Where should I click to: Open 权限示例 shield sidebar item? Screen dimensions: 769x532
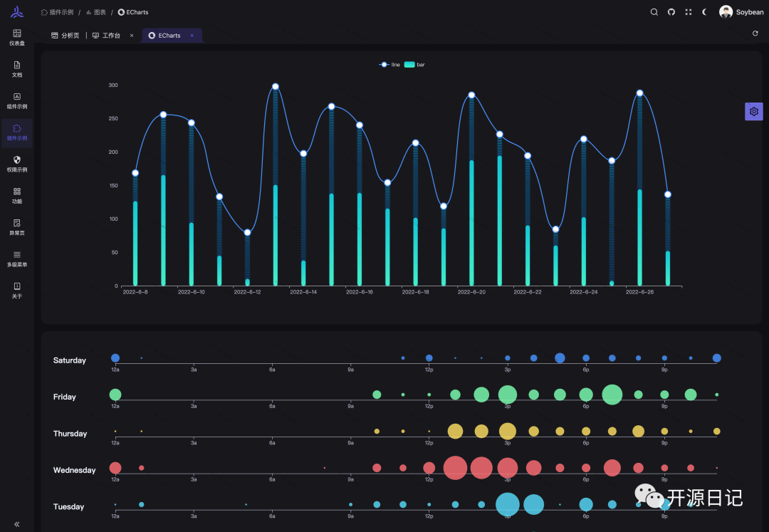(17, 165)
